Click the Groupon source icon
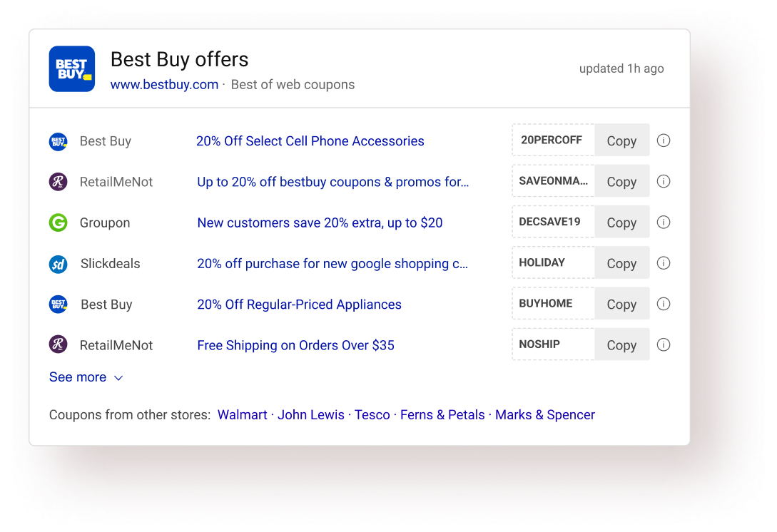777x532 pixels. tap(58, 222)
